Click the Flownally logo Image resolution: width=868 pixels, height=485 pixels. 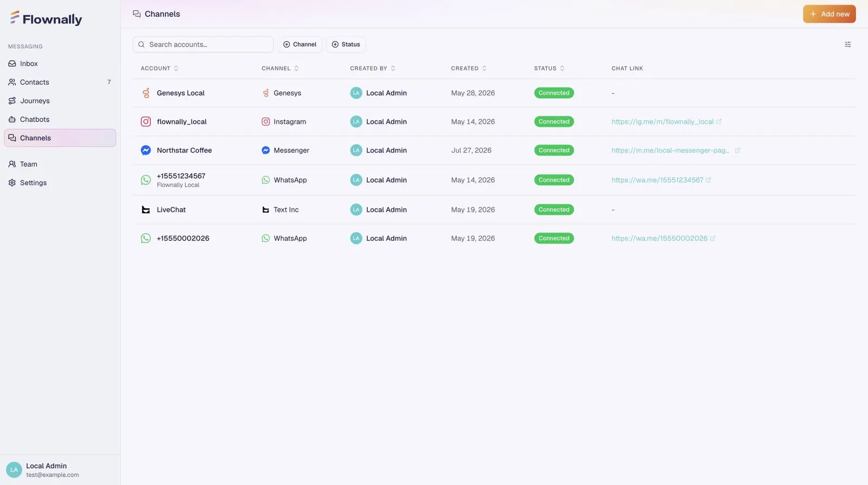click(46, 19)
